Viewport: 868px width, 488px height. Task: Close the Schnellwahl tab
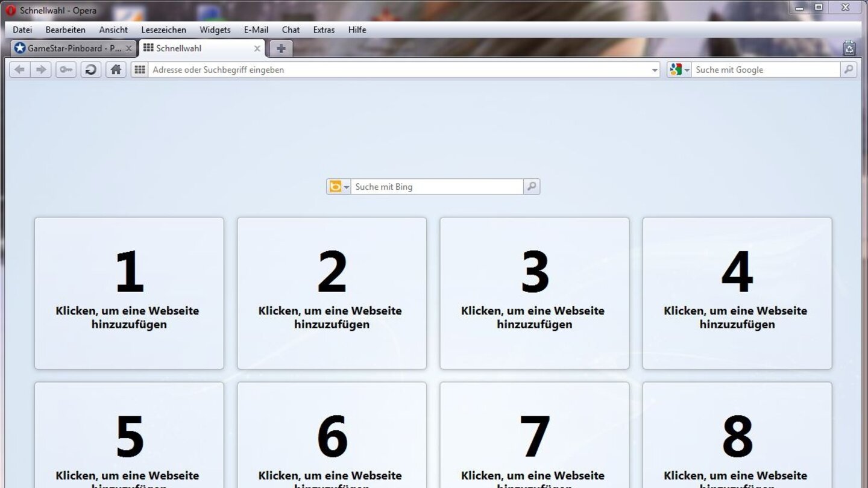click(x=257, y=48)
